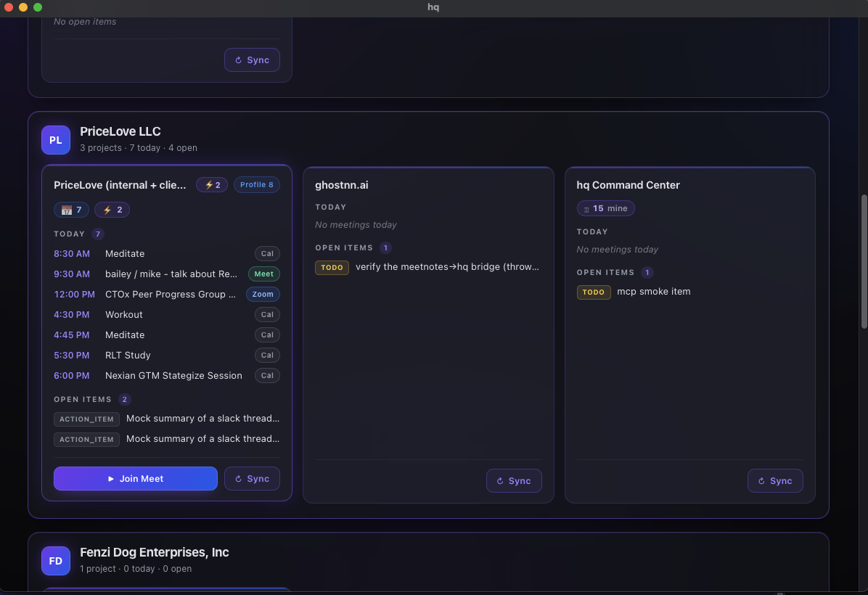Sync the ghostnn.ai card
The width and height of the screenshot is (868, 595).
(514, 481)
